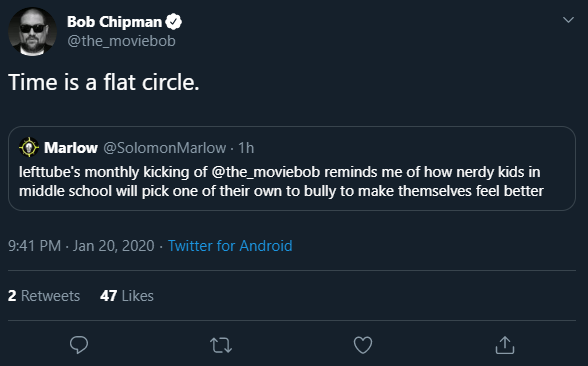588x366 pixels.
Task: Like the tweet with the heart icon
Action: 363,345
